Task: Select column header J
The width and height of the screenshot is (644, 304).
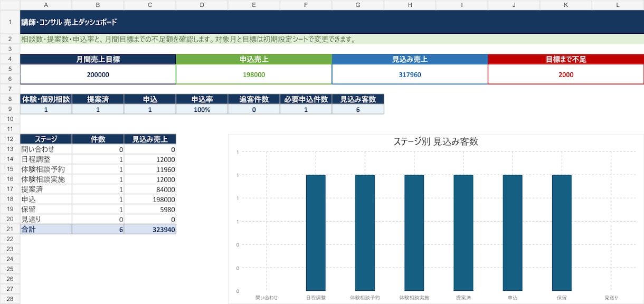Action: tap(514, 5)
